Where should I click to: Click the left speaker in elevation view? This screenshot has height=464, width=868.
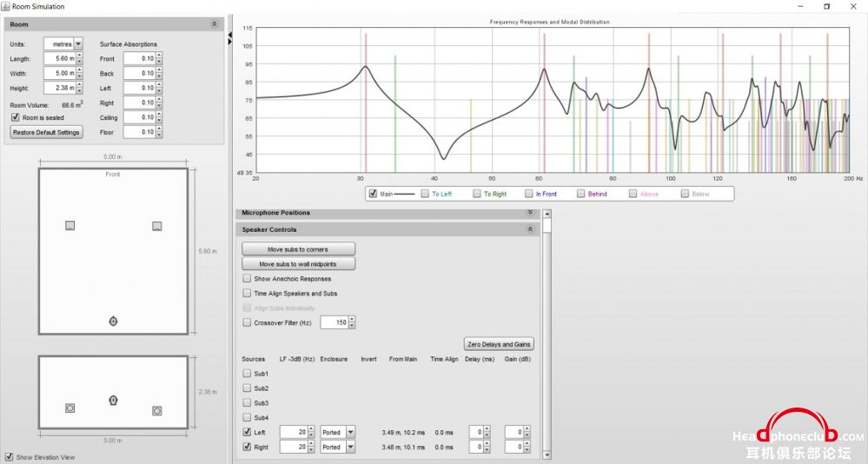[x=70, y=408]
